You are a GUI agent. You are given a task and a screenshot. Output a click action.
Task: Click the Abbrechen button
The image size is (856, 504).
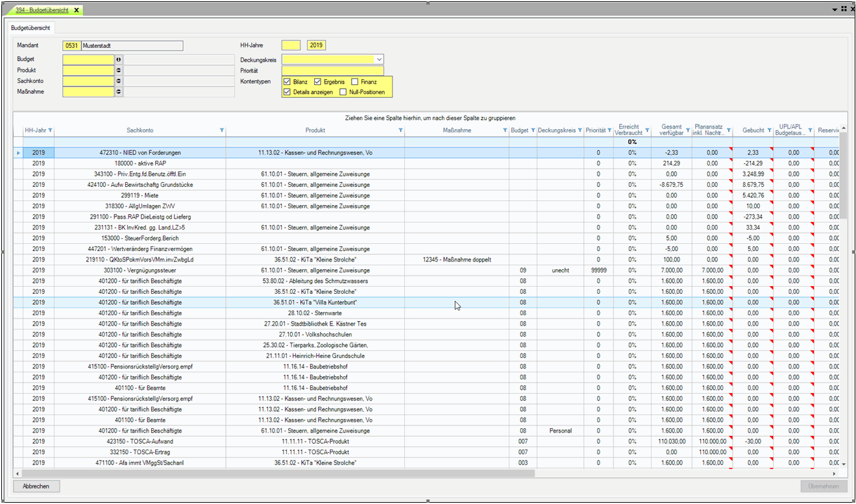click(36, 486)
